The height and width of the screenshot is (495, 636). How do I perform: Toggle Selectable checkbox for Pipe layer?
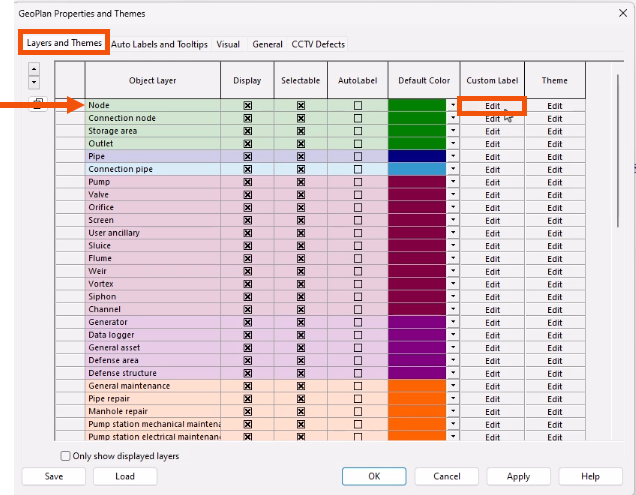[x=301, y=157]
